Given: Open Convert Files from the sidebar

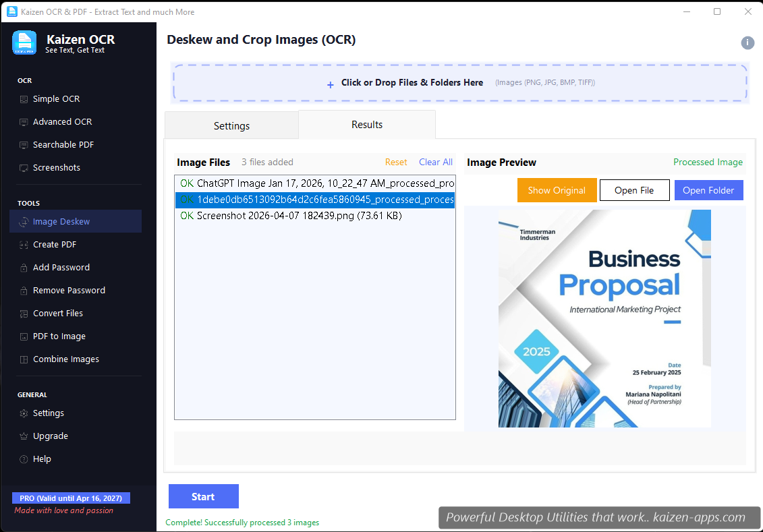Looking at the screenshot, I should (58, 314).
